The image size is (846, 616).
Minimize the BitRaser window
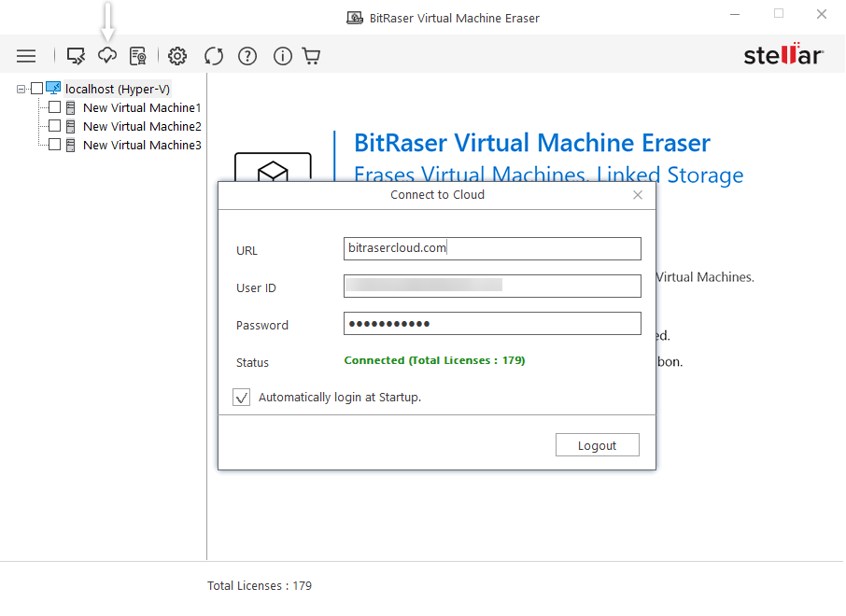tap(735, 14)
